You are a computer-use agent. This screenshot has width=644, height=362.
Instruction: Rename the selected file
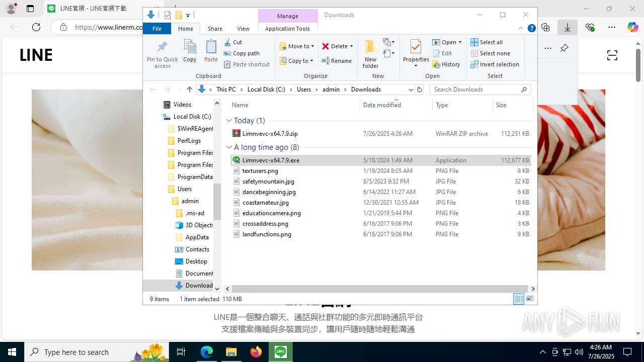click(x=337, y=61)
